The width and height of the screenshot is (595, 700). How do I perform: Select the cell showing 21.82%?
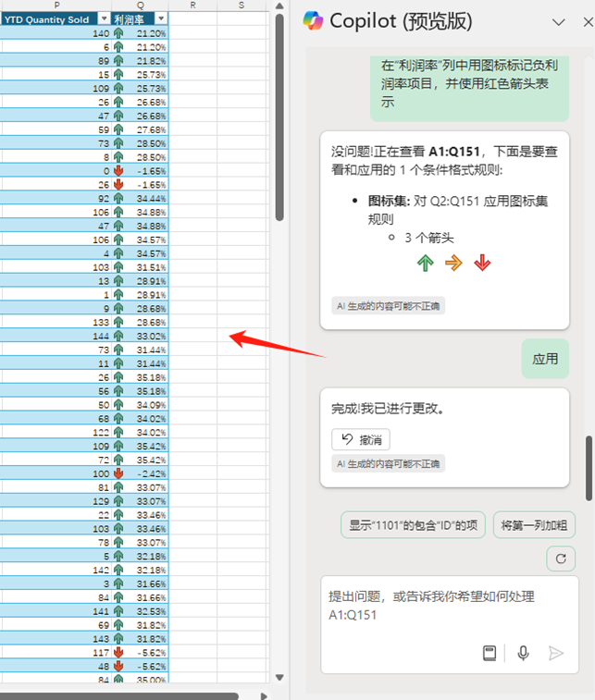pos(140,61)
